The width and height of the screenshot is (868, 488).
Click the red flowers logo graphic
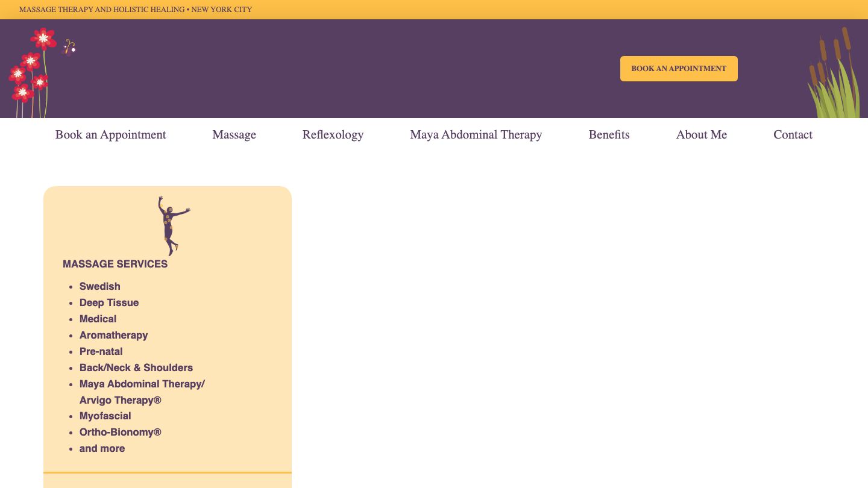tap(29, 72)
